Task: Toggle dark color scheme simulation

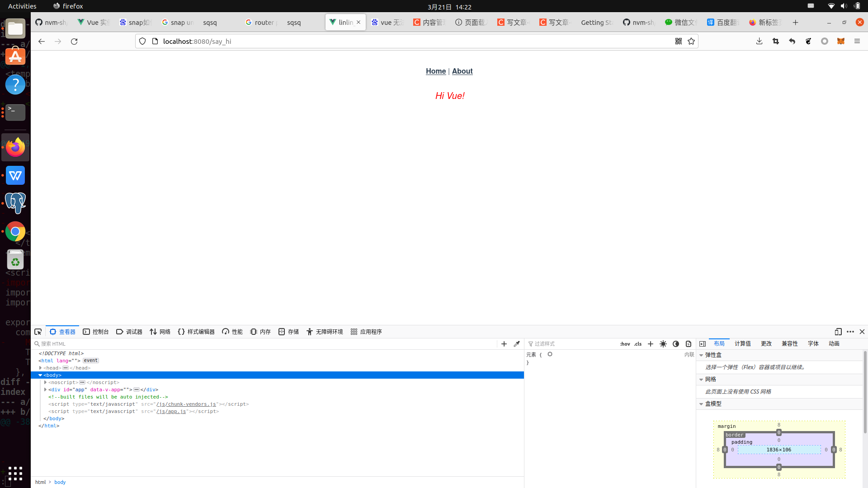Action: (676, 344)
